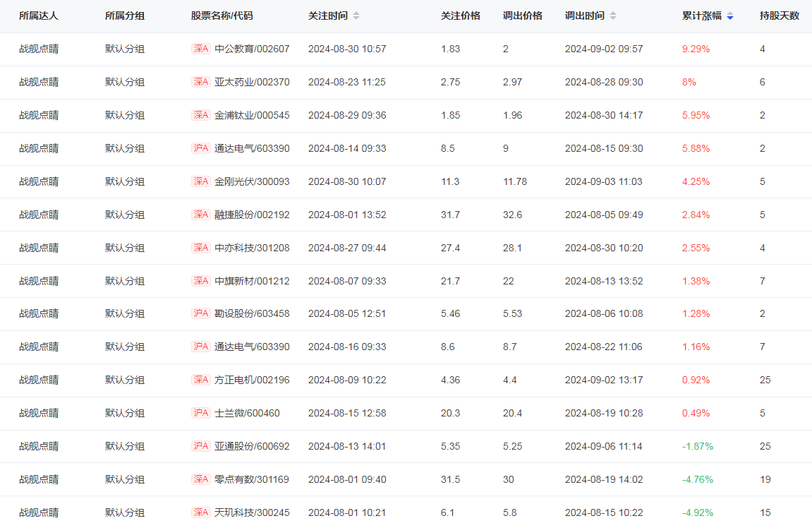Screen dimensions: 812x528
Task: Click follow time 2024-08-14 09:33
Action: [x=347, y=148]
